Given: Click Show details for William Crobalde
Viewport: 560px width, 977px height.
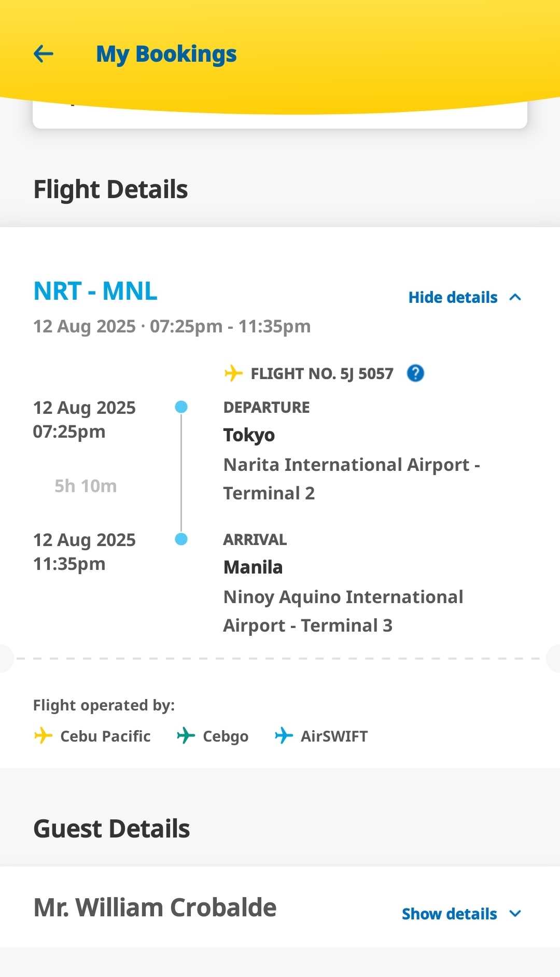Looking at the screenshot, I should pos(449,914).
